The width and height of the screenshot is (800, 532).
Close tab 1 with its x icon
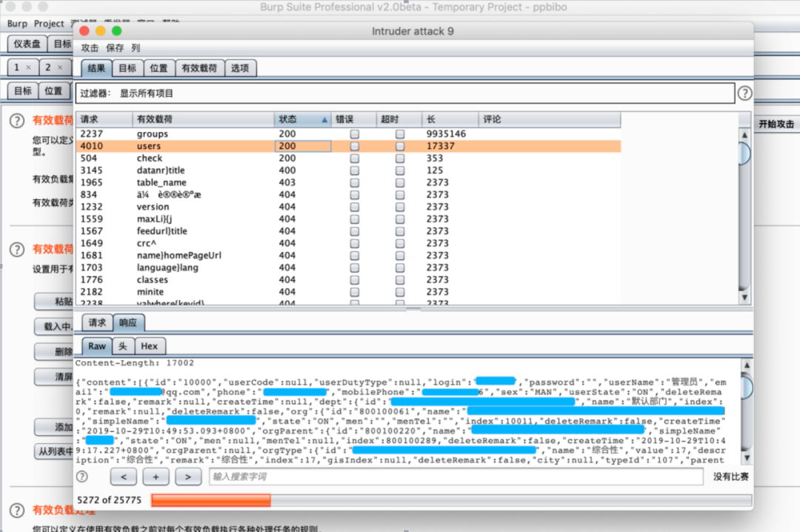point(29,67)
